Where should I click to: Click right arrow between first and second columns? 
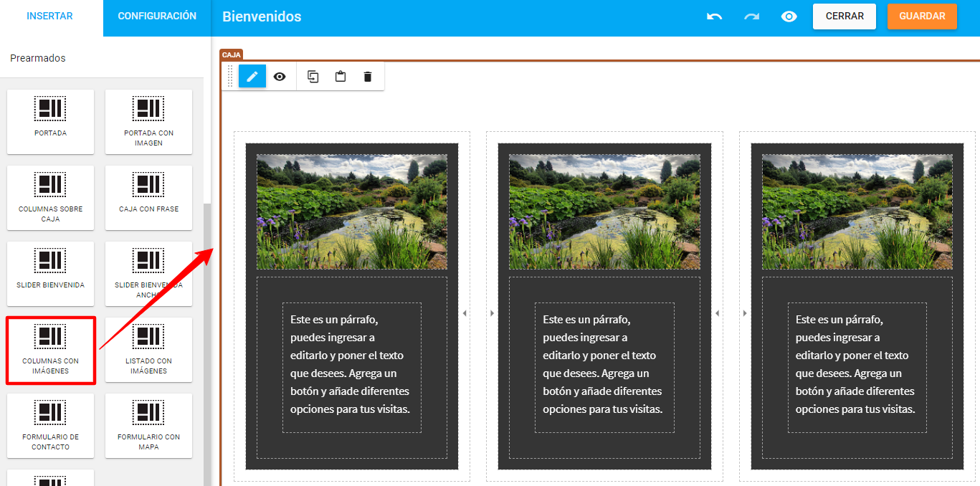[492, 313]
